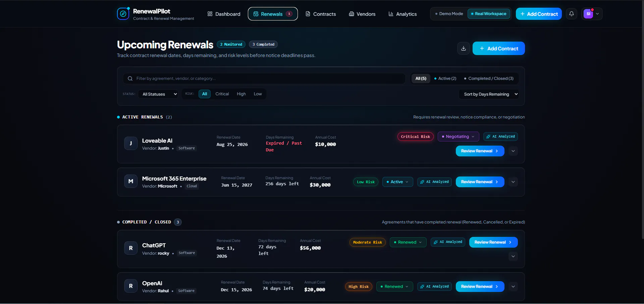The image size is (644, 304).
Task: Open the user account menu chevron
Action: (x=597, y=14)
